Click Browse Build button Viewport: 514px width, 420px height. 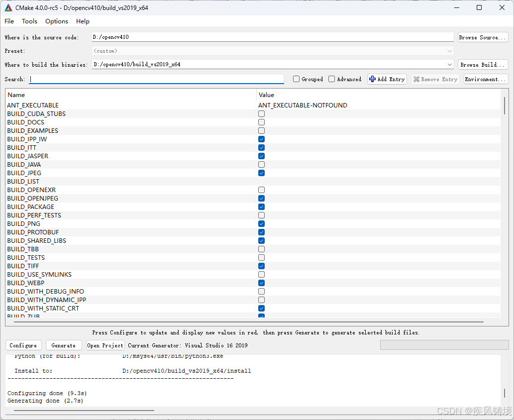[x=483, y=65]
